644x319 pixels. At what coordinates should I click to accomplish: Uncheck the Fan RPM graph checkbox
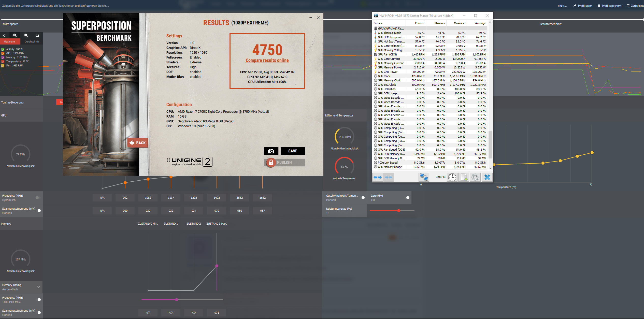coord(3,66)
